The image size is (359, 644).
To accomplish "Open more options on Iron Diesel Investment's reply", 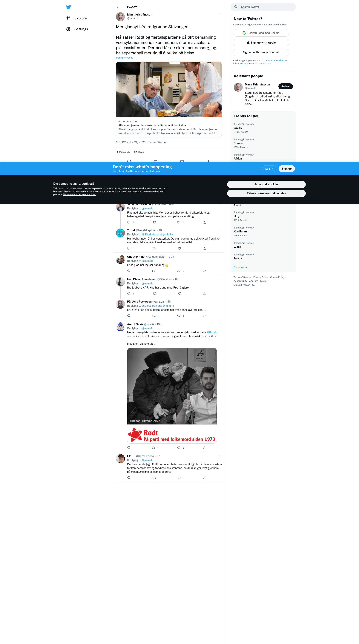I will point(220,279).
